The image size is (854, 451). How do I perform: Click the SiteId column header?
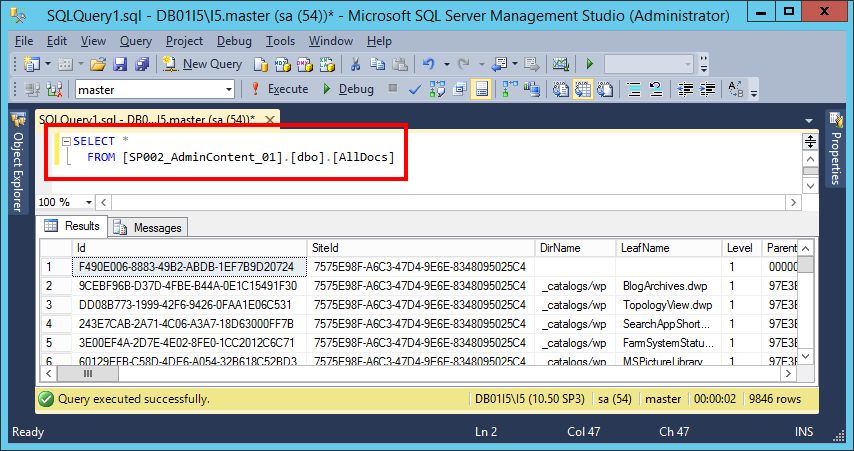(x=421, y=248)
